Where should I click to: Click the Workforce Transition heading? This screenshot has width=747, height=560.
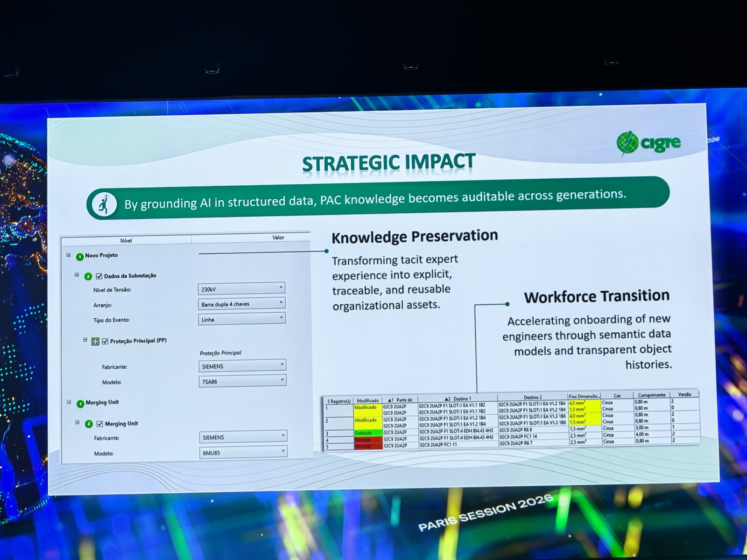point(597,296)
